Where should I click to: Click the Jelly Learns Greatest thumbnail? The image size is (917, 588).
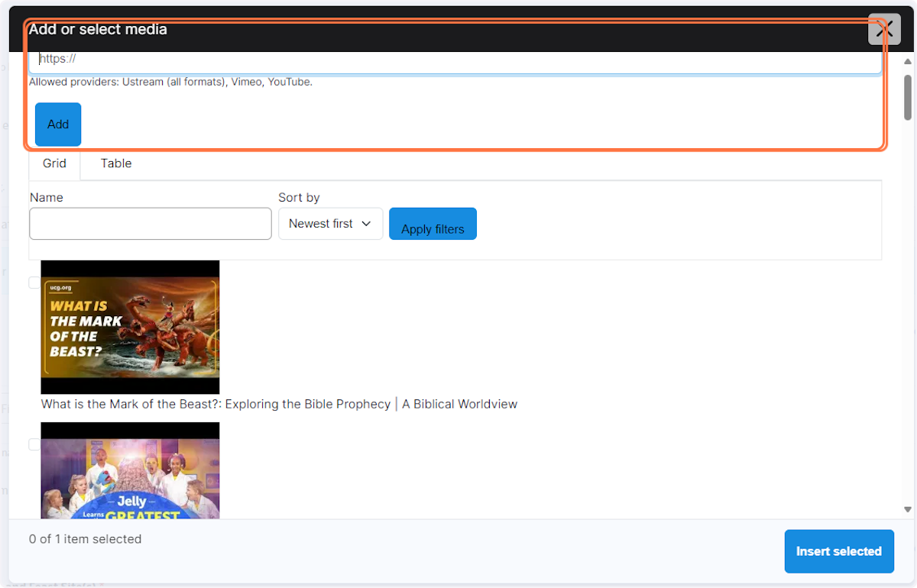click(x=130, y=473)
